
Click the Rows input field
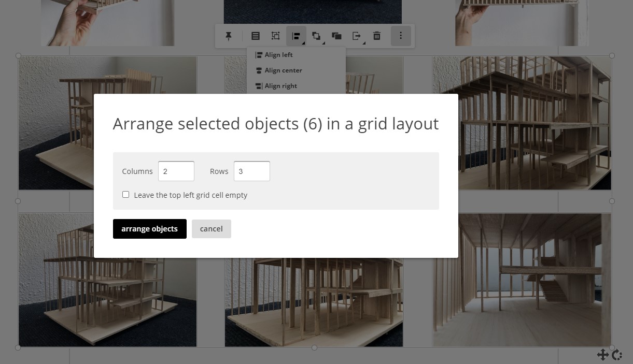click(x=251, y=171)
